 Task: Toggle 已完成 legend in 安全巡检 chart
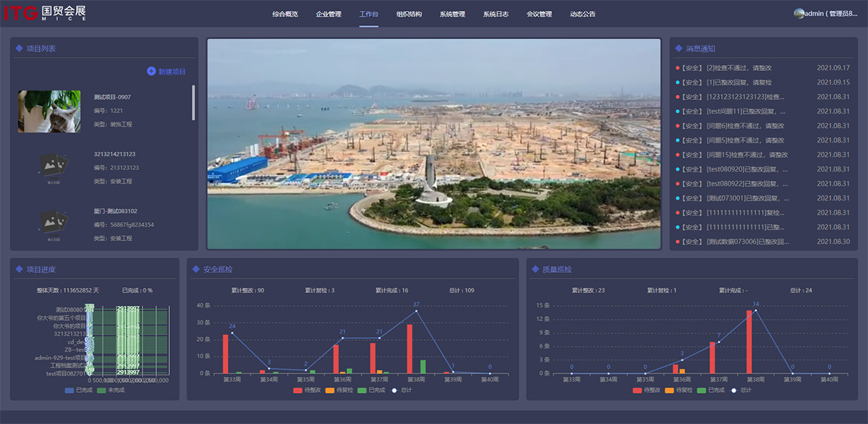pos(370,390)
